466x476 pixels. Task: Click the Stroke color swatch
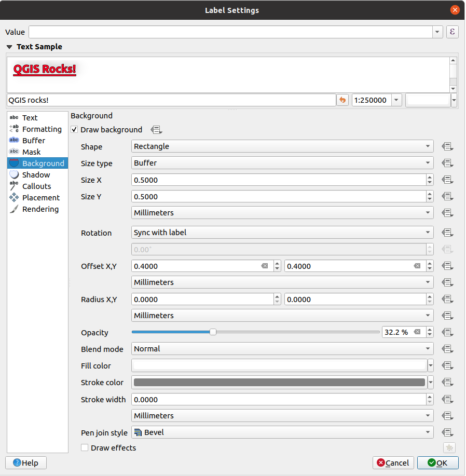coord(279,383)
